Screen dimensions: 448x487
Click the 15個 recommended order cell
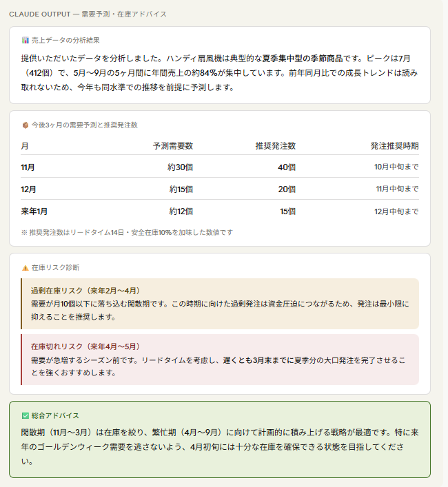(x=287, y=211)
